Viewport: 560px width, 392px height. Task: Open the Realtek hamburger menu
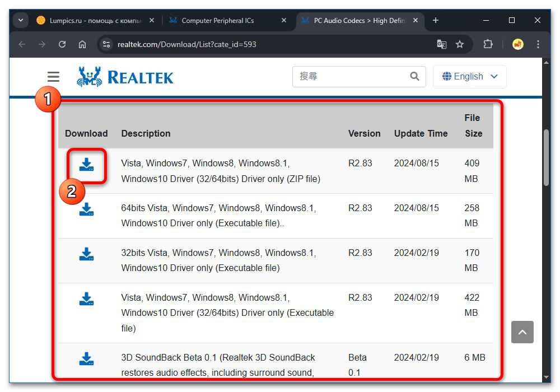click(54, 76)
